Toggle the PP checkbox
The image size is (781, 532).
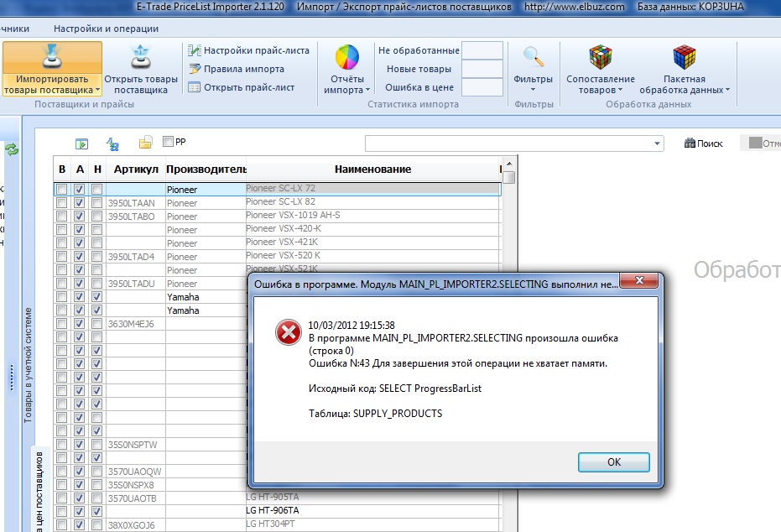169,142
